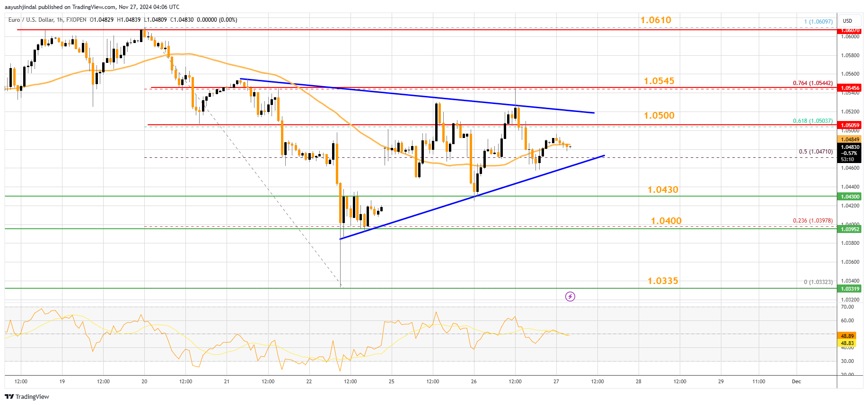Image resolution: width=868 pixels, height=405 pixels.
Task: Click the red 1.06070 price axis tag
Action: [x=849, y=30]
